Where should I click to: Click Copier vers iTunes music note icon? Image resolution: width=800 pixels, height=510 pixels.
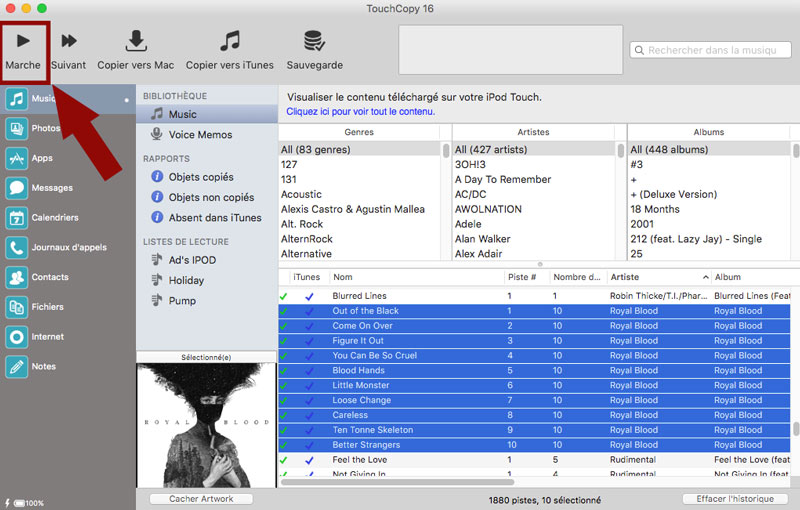pos(230,41)
